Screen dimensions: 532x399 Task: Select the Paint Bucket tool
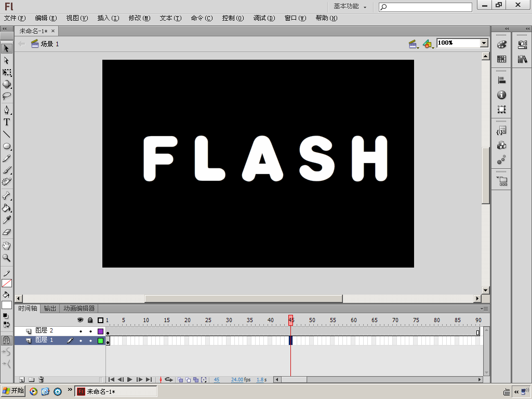coord(6,208)
